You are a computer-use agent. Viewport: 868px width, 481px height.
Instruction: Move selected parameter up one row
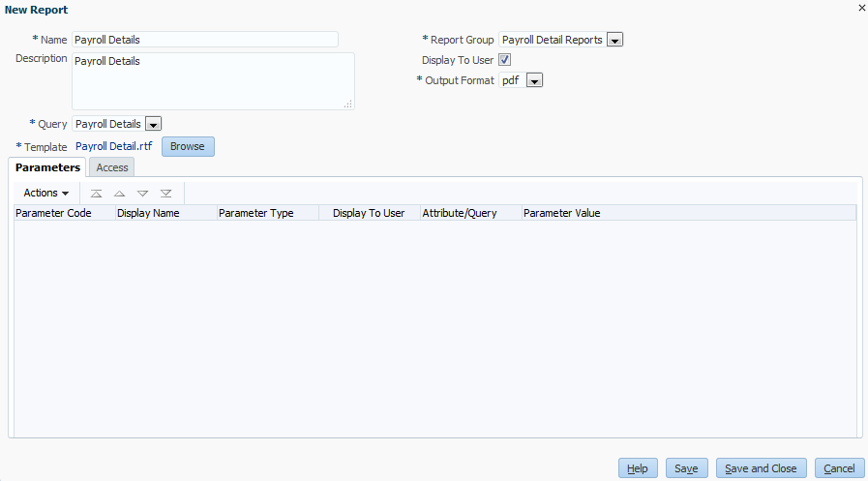click(120, 194)
